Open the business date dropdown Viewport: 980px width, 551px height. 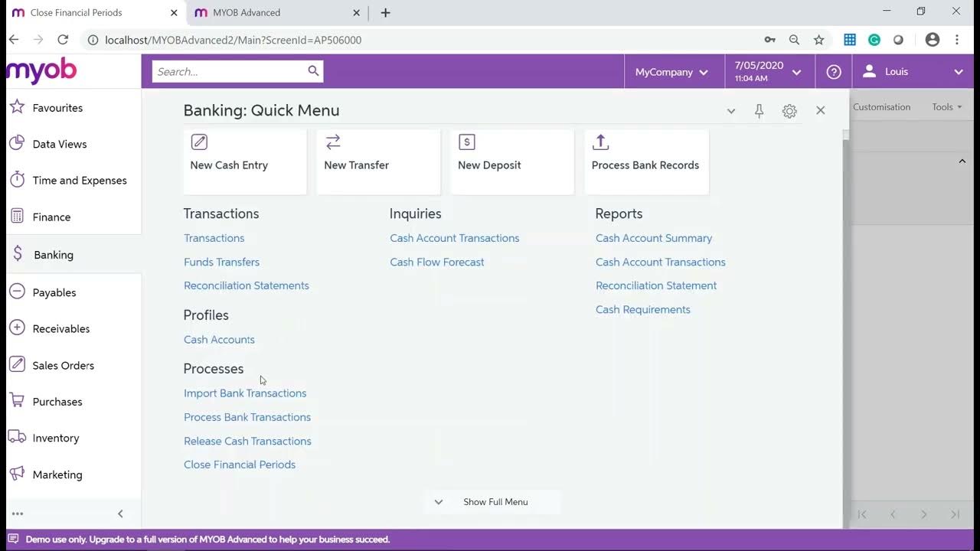769,72
